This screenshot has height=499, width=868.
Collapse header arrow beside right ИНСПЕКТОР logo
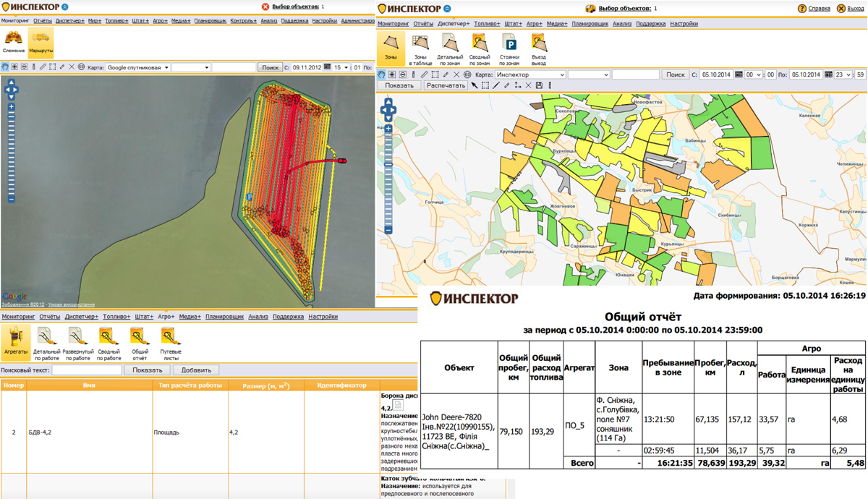446,9
